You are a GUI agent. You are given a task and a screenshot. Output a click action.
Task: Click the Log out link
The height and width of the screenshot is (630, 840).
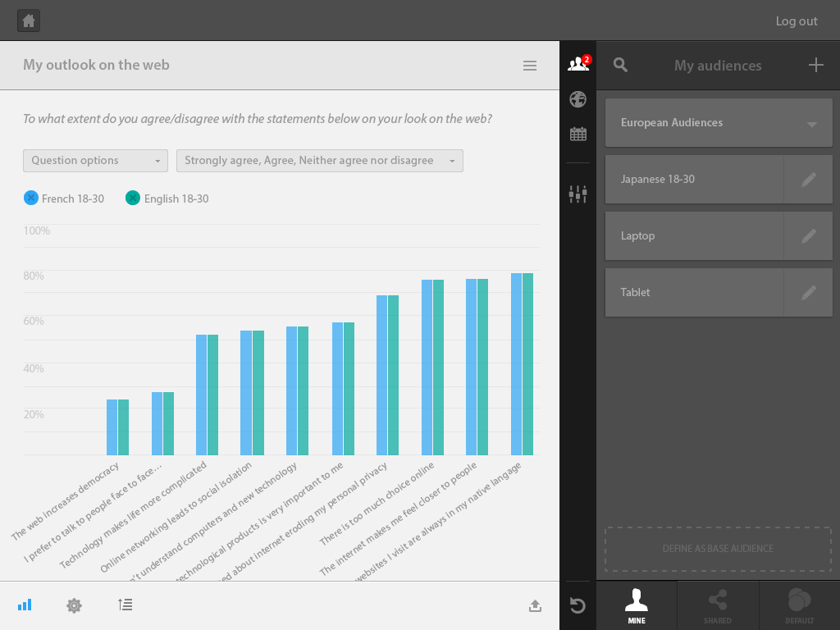[x=796, y=21]
